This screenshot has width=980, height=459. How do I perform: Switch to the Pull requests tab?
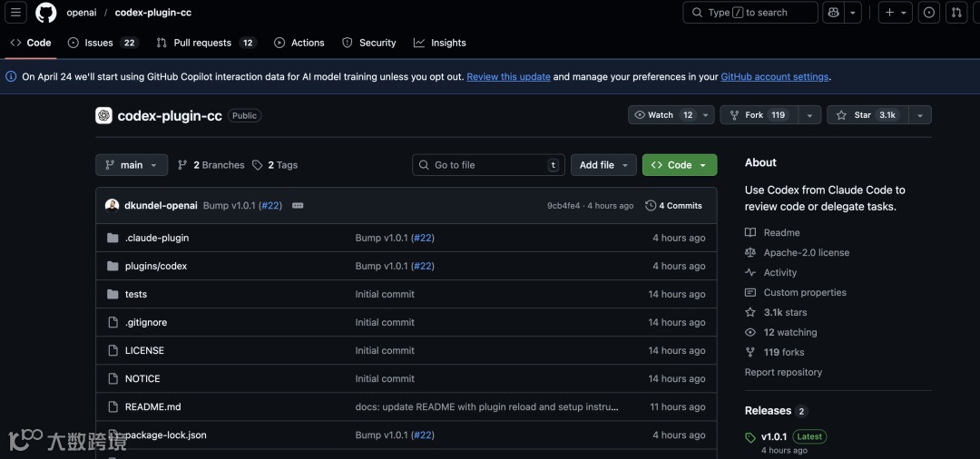coord(206,43)
